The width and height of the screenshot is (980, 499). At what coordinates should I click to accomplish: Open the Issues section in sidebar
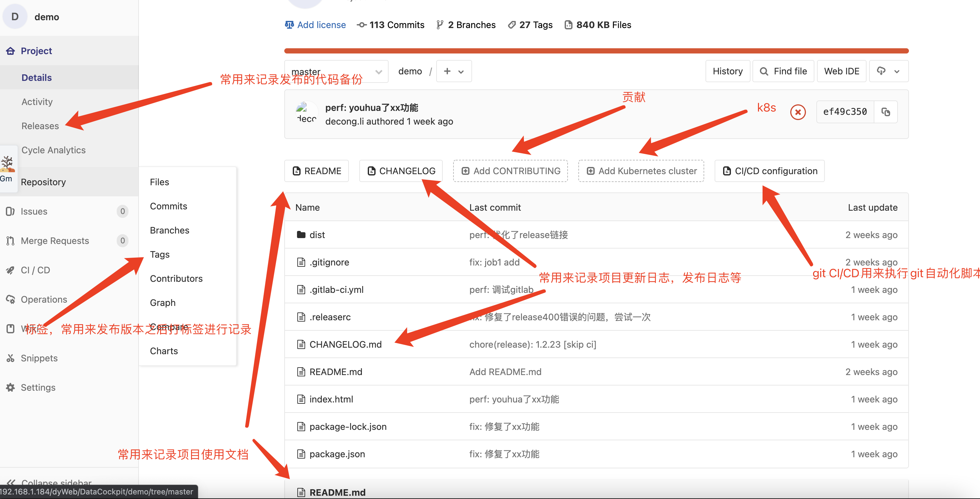[x=34, y=211]
